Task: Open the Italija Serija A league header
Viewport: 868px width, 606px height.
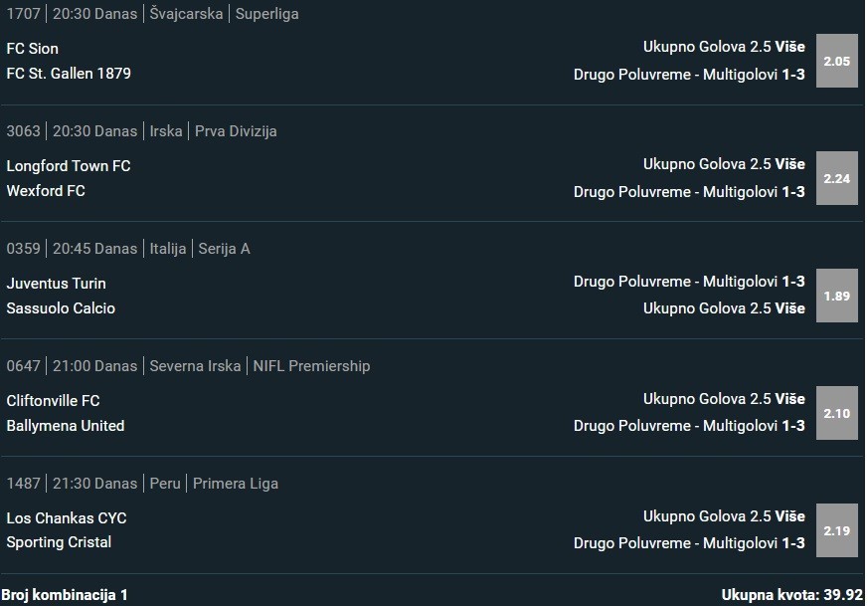Action: 200,249
